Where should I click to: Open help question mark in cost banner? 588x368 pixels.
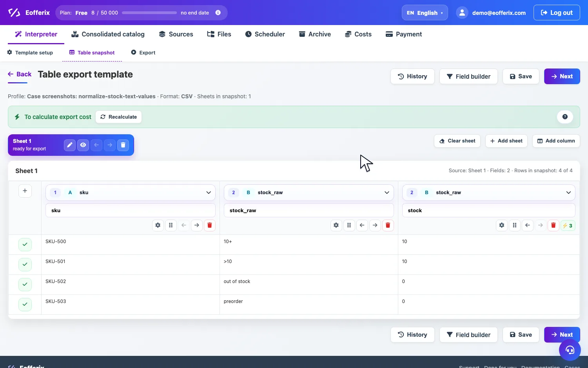pyautogui.click(x=565, y=117)
